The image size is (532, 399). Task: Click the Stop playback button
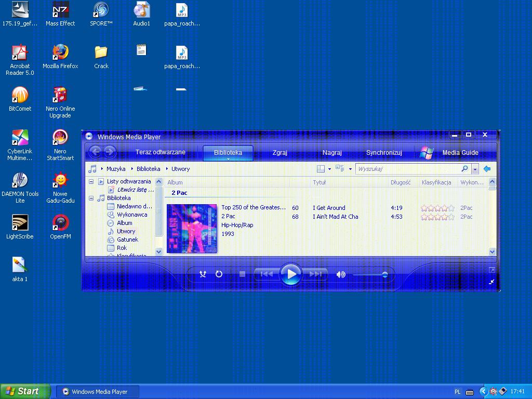242,274
